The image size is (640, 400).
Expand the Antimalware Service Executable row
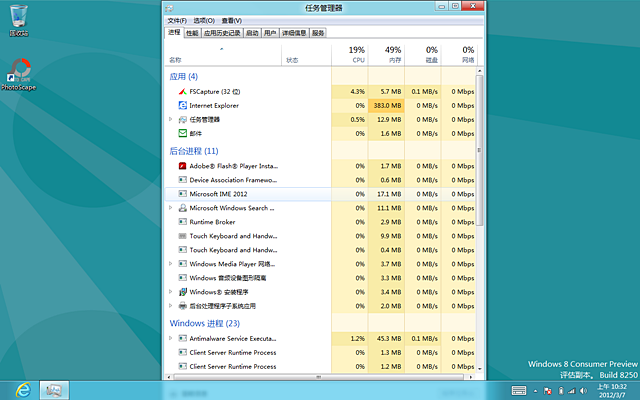(171, 338)
